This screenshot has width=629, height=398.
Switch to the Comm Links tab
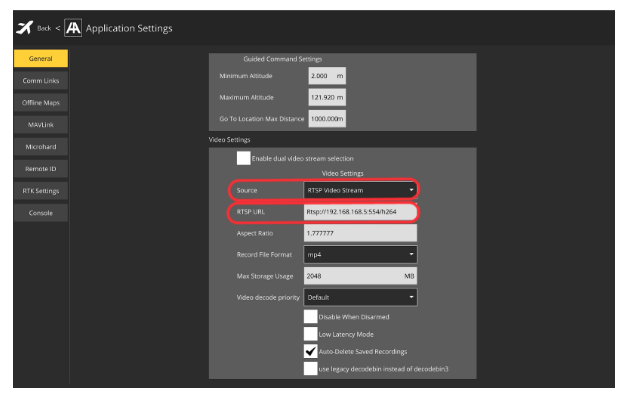[41, 81]
